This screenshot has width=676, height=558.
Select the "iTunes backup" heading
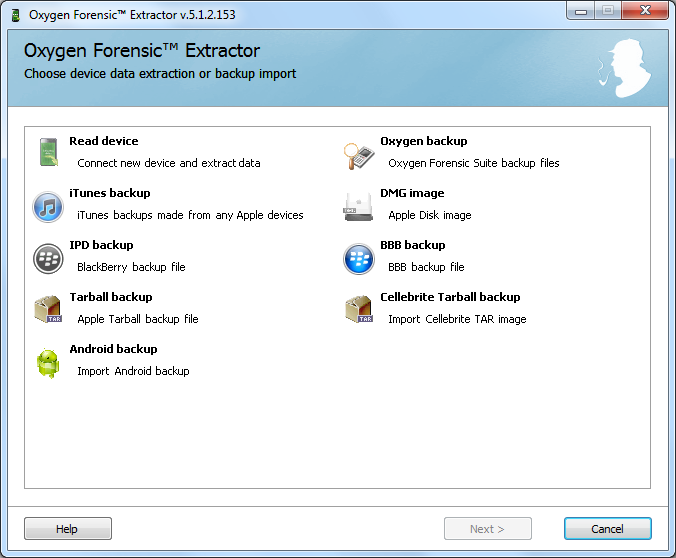coord(110,193)
